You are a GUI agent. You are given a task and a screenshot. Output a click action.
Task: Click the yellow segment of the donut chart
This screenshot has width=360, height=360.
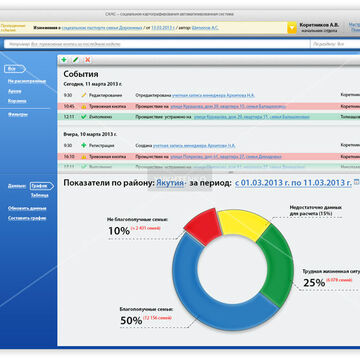[x=243, y=224]
